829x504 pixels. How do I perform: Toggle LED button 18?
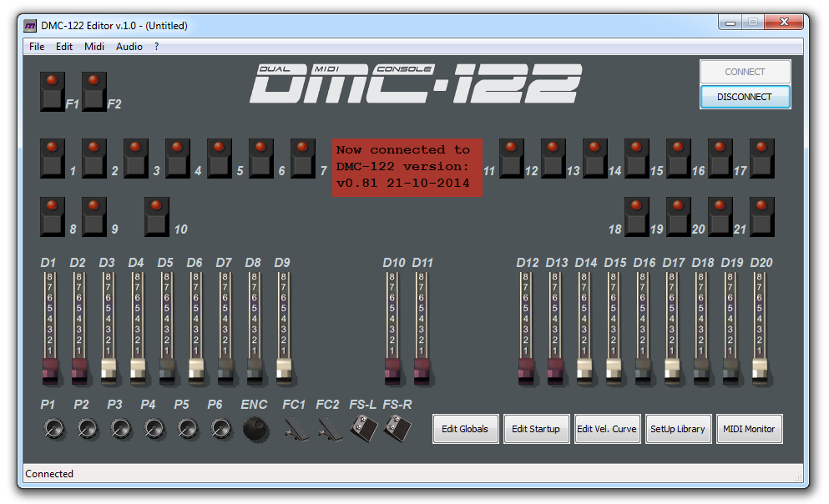[x=636, y=217]
